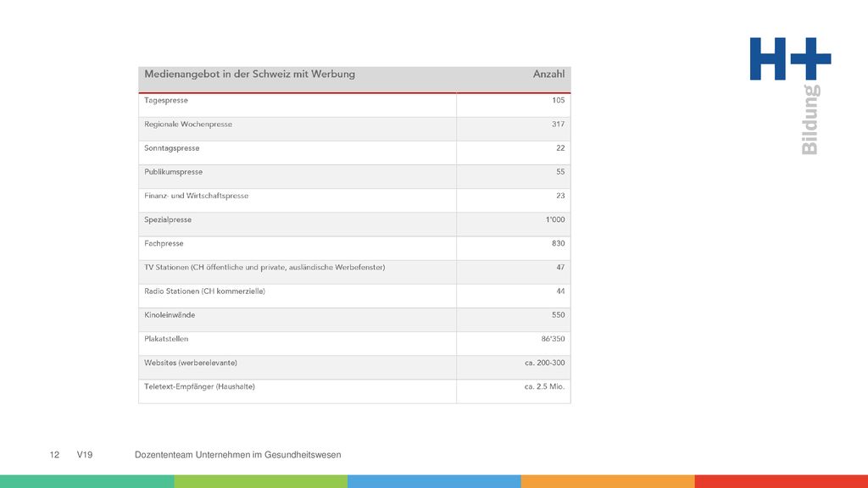Click the value '550' for Kinoleinwände
The width and height of the screenshot is (868, 488).
[x=558, y=314]
